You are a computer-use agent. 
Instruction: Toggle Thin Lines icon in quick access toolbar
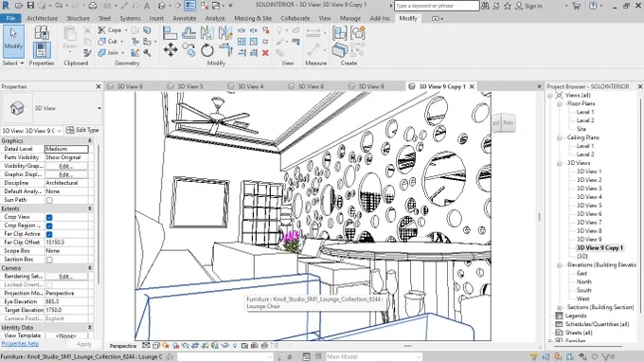[x=189, y=6]
